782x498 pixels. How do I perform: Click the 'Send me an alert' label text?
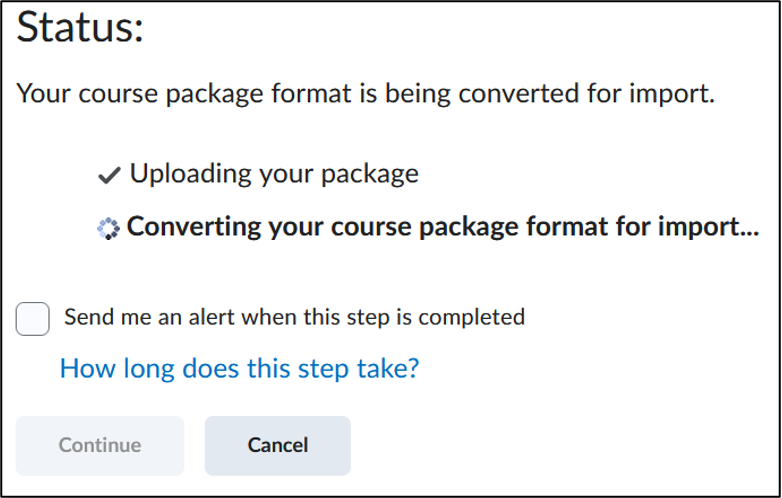tap(294, 317)
